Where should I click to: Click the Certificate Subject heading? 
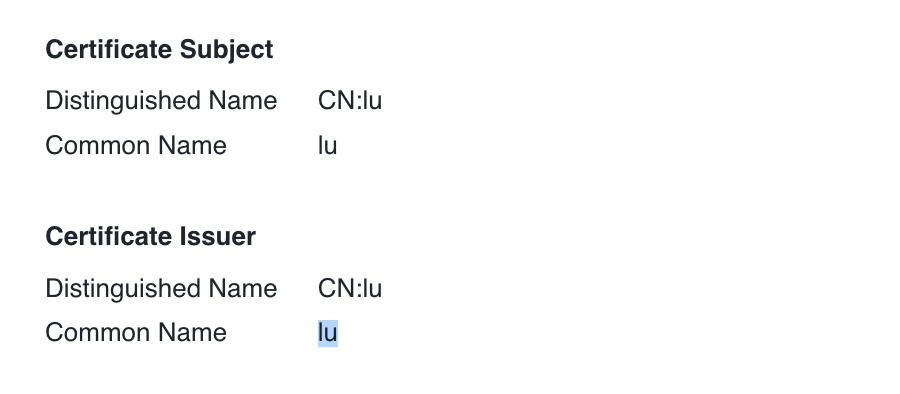click(159, 50)
